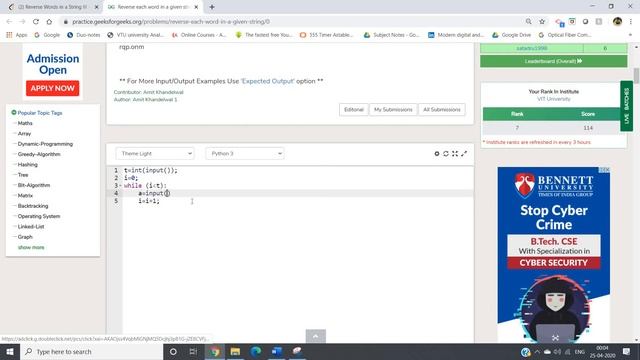Open File Explorer from taskbar
640x360 pixels.
tap(235, 351)
